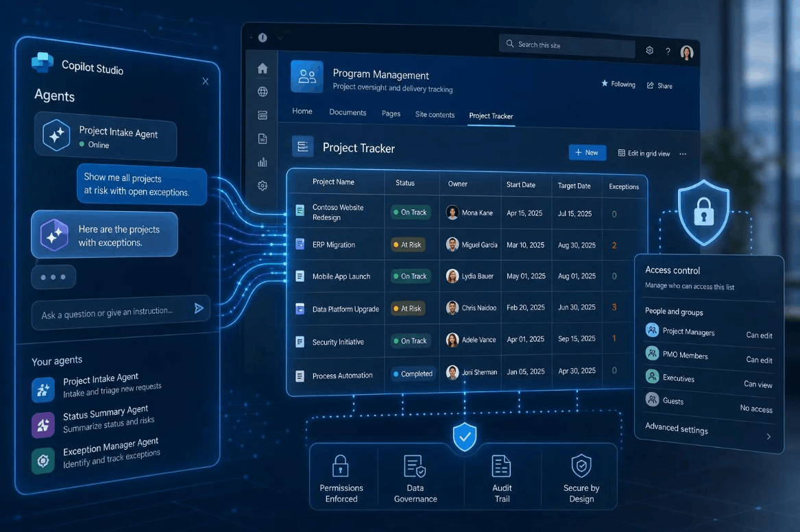
Task: Click the document icon in site sidebar
Action: (x=263, y=138)
